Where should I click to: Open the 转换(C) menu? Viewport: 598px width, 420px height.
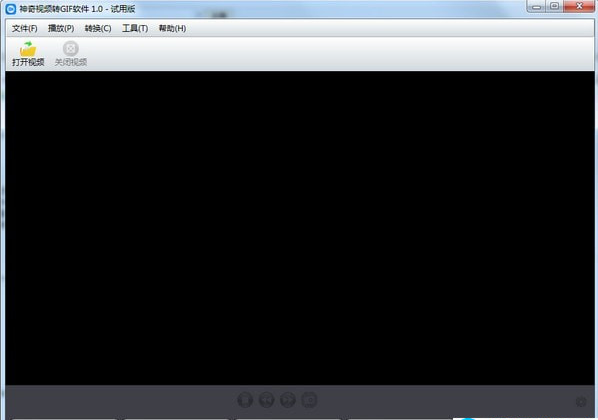[x=98, y=28]
